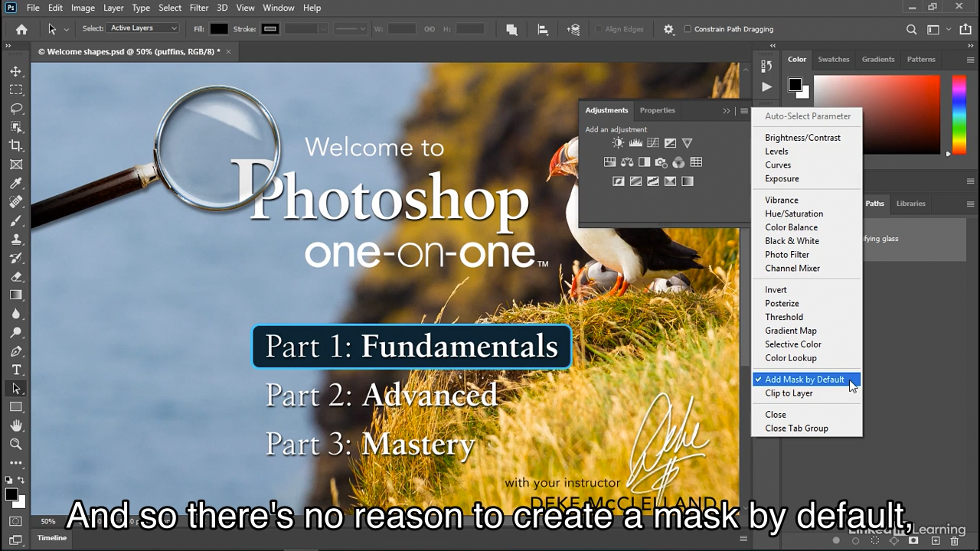Open the Filter menu
The height and width of the screenshot is (551, 980).
(x=199, y=8)
